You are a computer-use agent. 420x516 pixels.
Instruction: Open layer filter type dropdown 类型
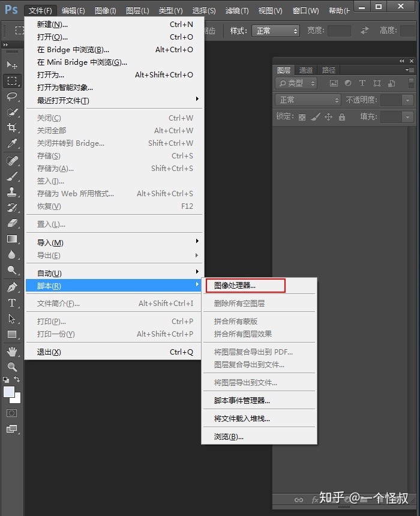point(296,83)
